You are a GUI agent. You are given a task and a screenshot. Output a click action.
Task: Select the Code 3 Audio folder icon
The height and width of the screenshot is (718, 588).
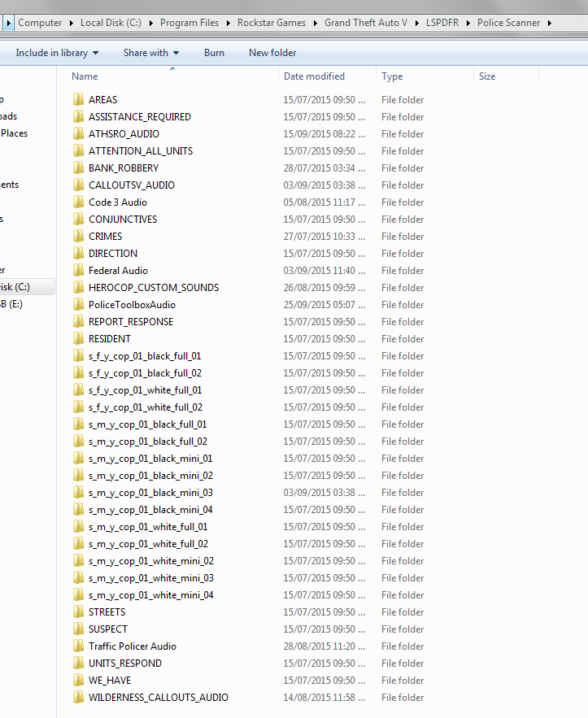[78, 202]
